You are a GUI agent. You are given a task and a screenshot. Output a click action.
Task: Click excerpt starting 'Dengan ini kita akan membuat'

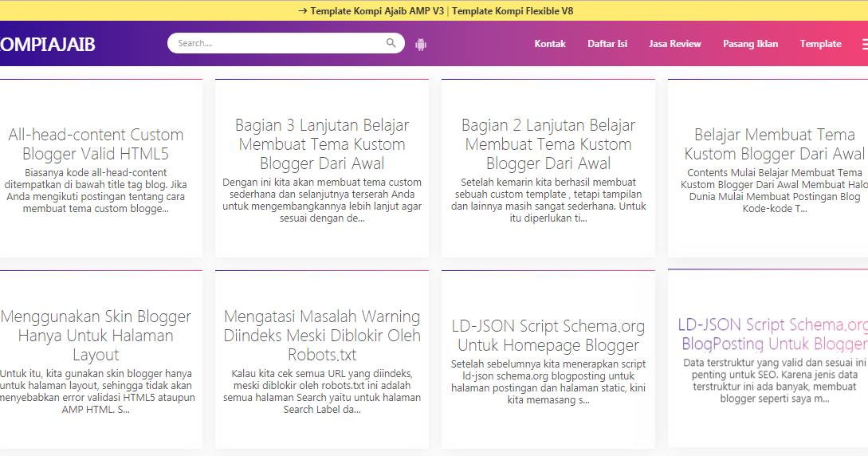point(322,200)
